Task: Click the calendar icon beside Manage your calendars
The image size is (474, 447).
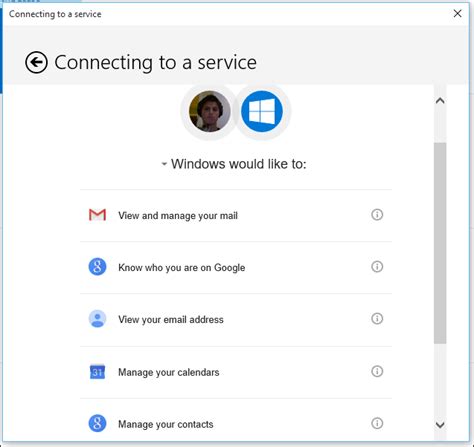Action: [97, 372]
